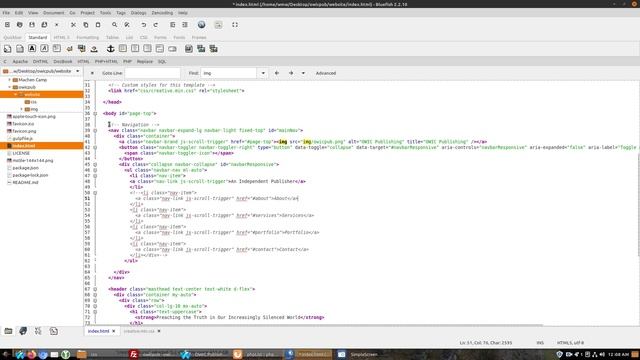The image size is (640, 360).
Task: Open the Find history dropdown arrow
Action: [x=263, y=73]
